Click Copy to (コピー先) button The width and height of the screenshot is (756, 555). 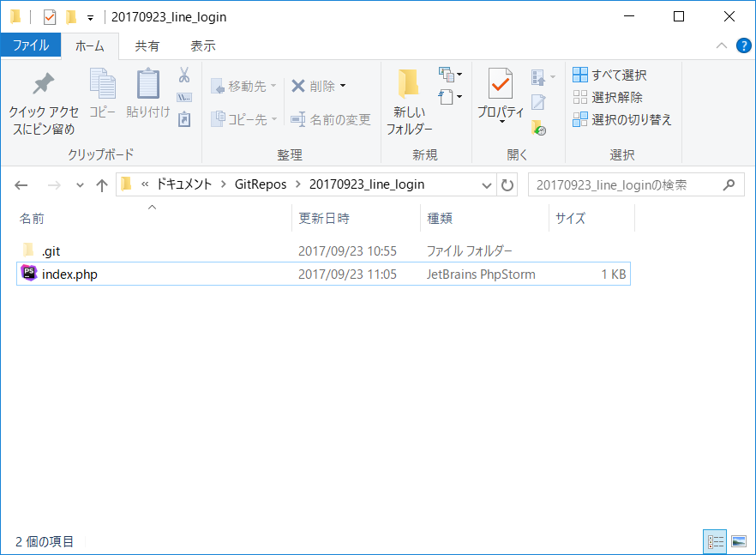point(244,118)
